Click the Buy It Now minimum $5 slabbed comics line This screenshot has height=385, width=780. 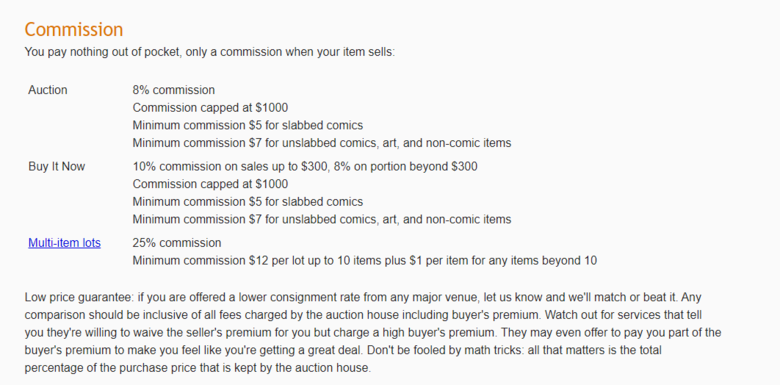pyautogui.click(x=248, y=202)
